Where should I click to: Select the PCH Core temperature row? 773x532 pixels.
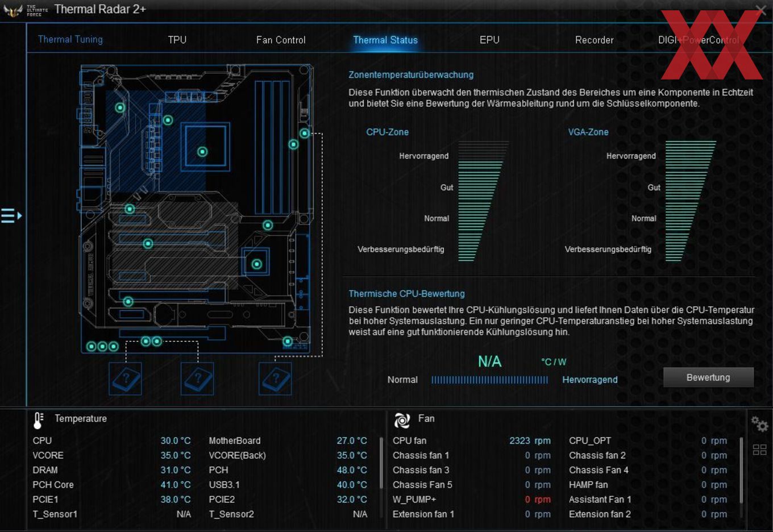coord(111,485)
